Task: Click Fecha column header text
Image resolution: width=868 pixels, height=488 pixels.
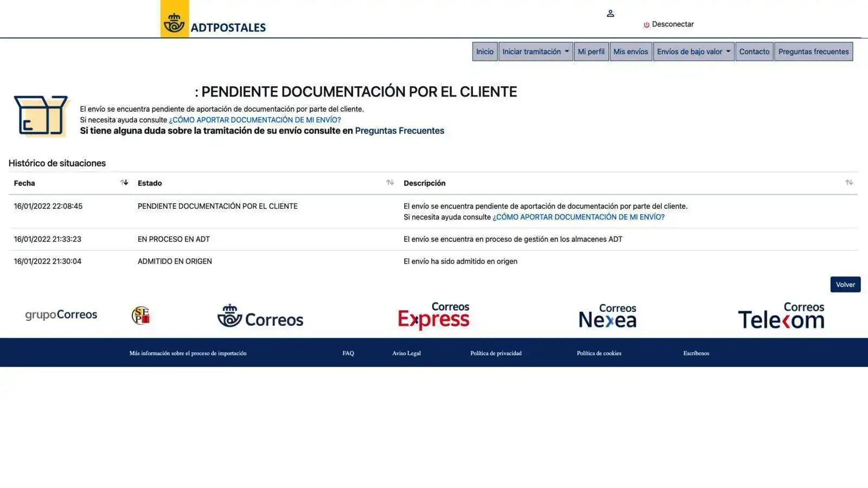Action: pos(24,183)
